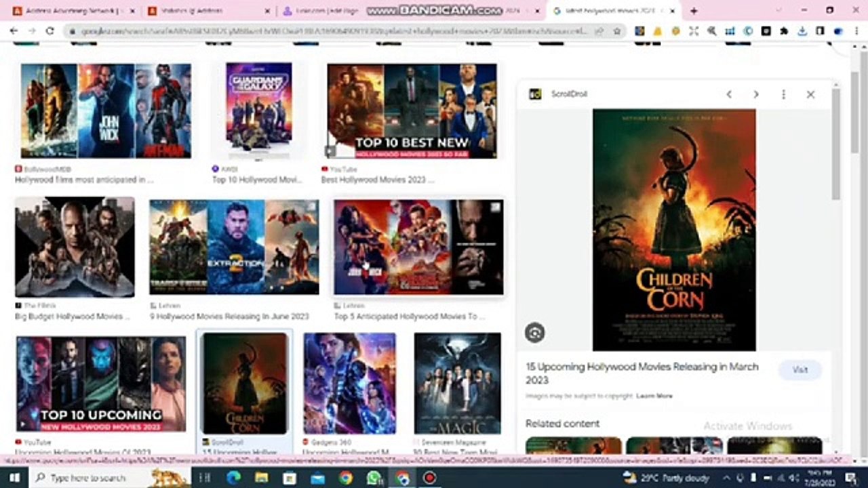This screenshot has height=488, width=868.
Task: Select the Fast X cast thumbnail
Action: 75,247
